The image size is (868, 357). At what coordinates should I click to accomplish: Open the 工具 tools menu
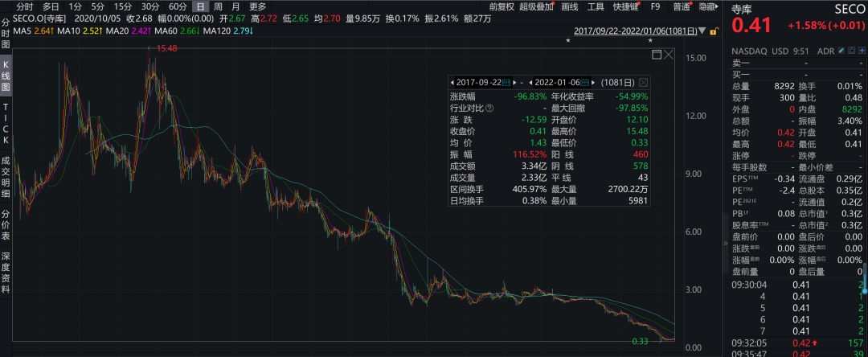click(596, 6)
